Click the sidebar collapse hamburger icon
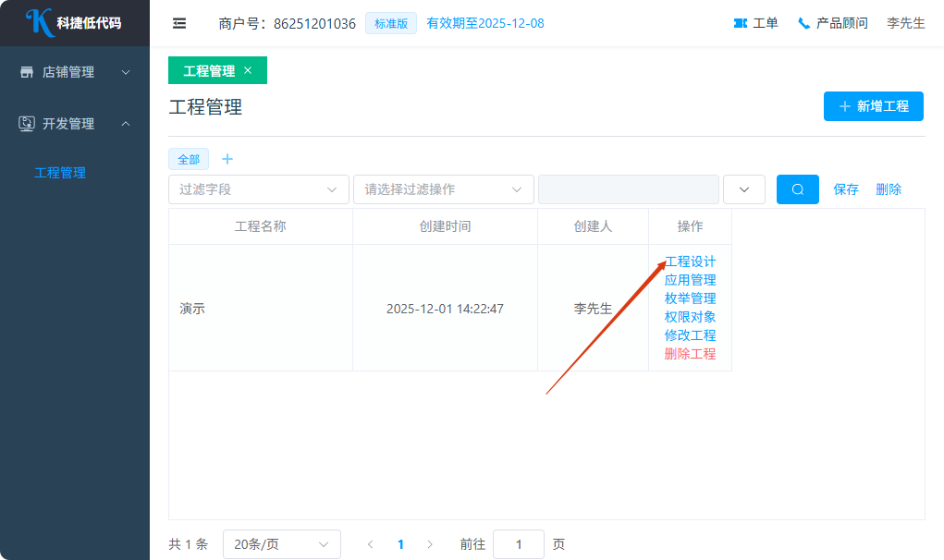 pos(179,23)
